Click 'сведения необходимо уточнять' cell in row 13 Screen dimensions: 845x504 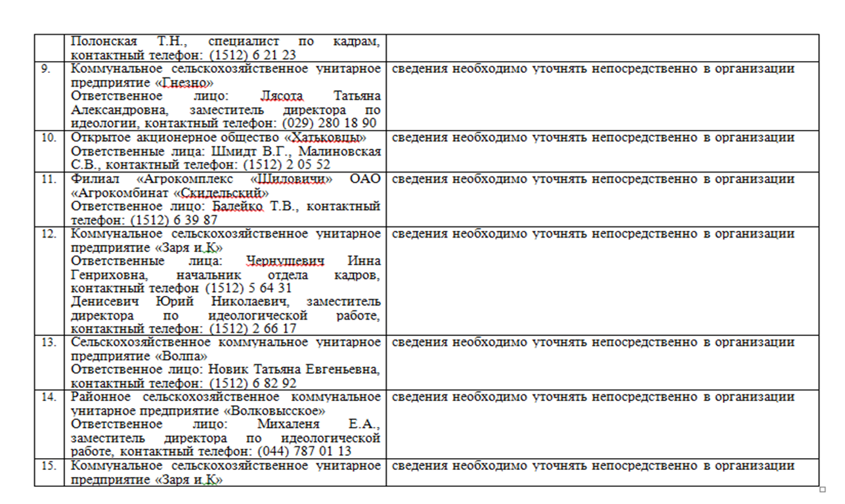tap(603, 362)
